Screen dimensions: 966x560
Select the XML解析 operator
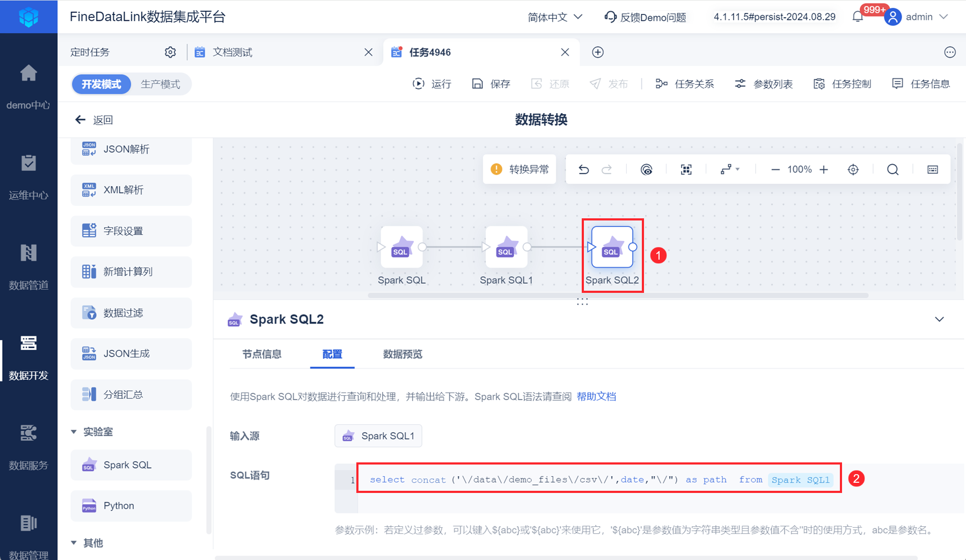coord(131,190)
